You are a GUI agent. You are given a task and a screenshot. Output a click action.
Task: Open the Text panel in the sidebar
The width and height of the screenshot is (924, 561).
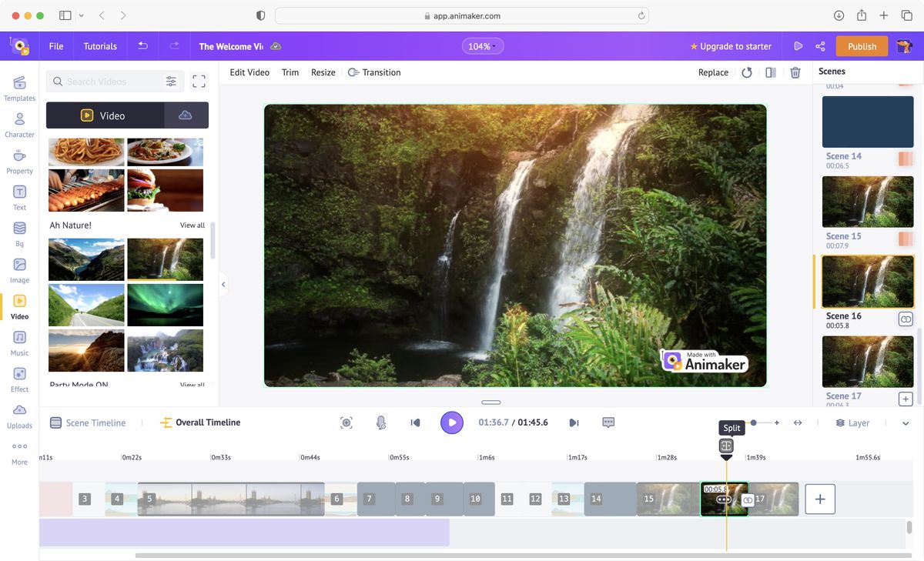point(18,196)
